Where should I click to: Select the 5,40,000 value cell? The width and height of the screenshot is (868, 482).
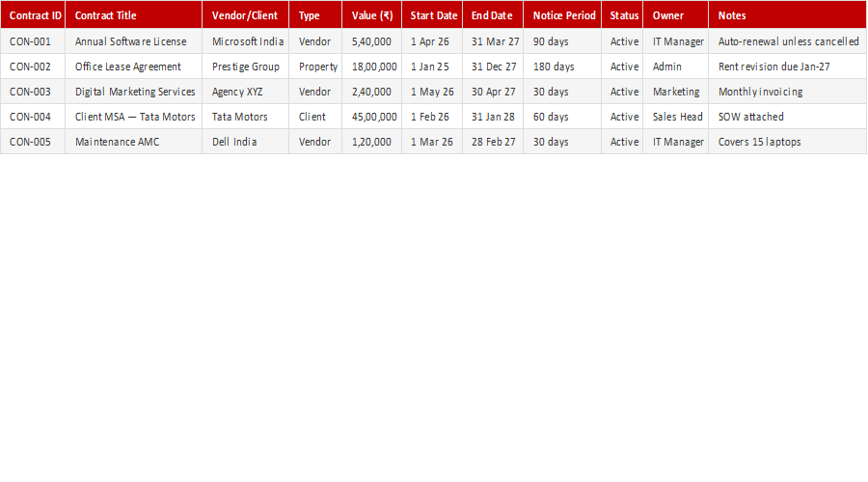click(371, 41)
